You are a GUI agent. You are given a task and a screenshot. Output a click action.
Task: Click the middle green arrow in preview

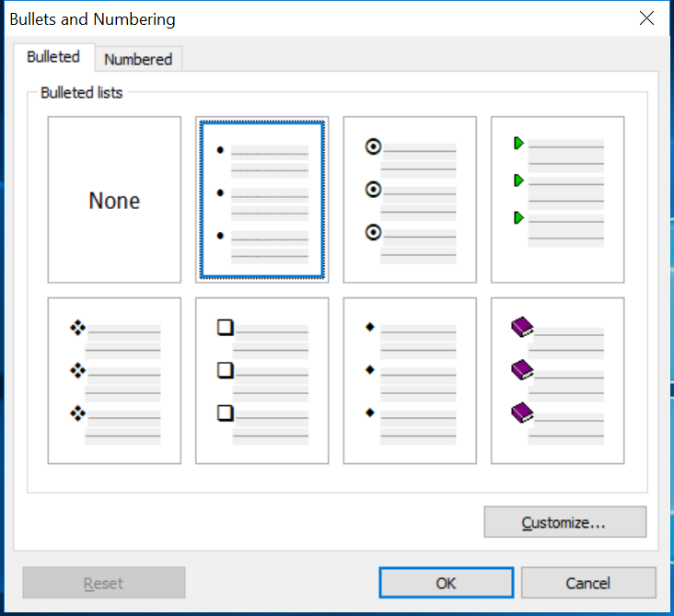tap(519, 180)
